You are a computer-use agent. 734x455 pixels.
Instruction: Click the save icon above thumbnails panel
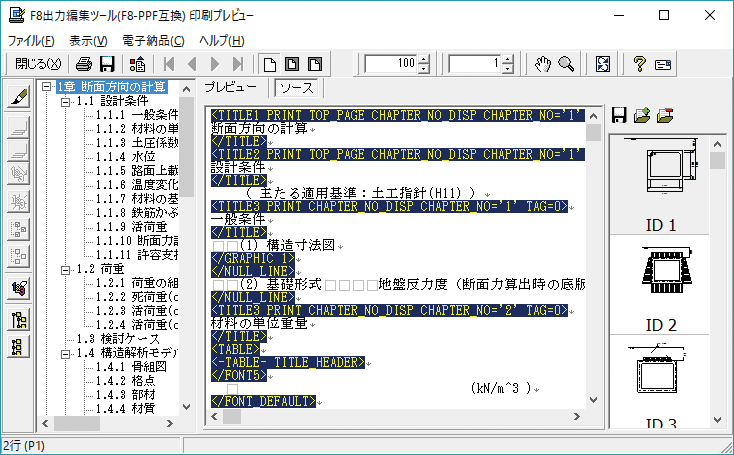tap(619, 115)
